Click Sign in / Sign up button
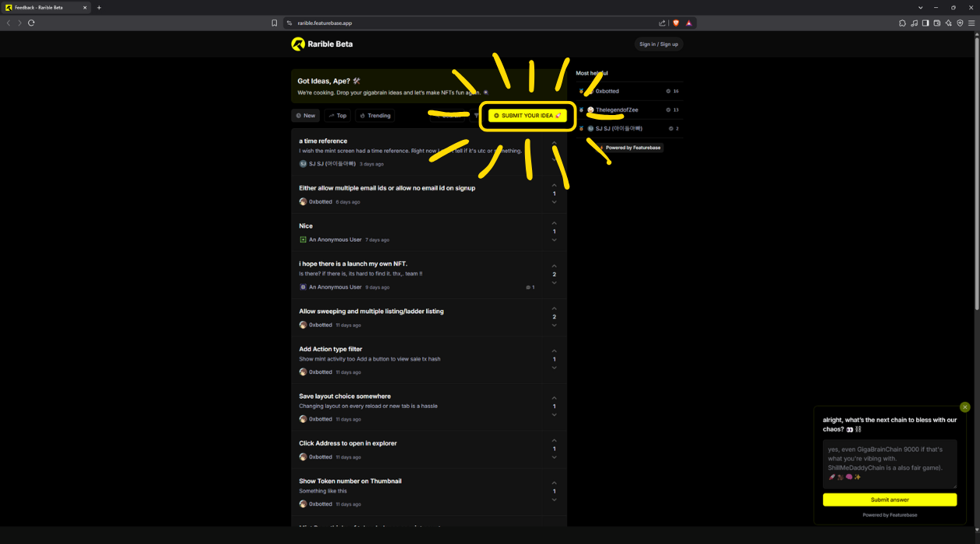Viewport: 980px width, 544px height. click(x=659, y=44)
